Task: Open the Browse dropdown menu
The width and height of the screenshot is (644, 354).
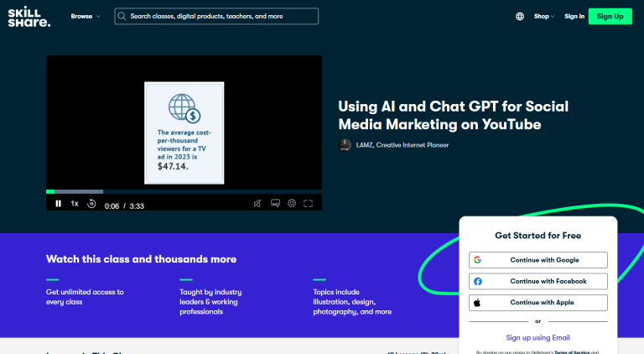Action: tap(86, 17)
